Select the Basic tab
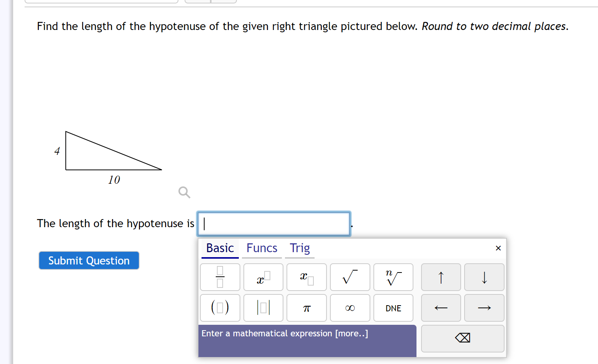Image resolution: width=598 pixels, height=364 pixels. 220,248
